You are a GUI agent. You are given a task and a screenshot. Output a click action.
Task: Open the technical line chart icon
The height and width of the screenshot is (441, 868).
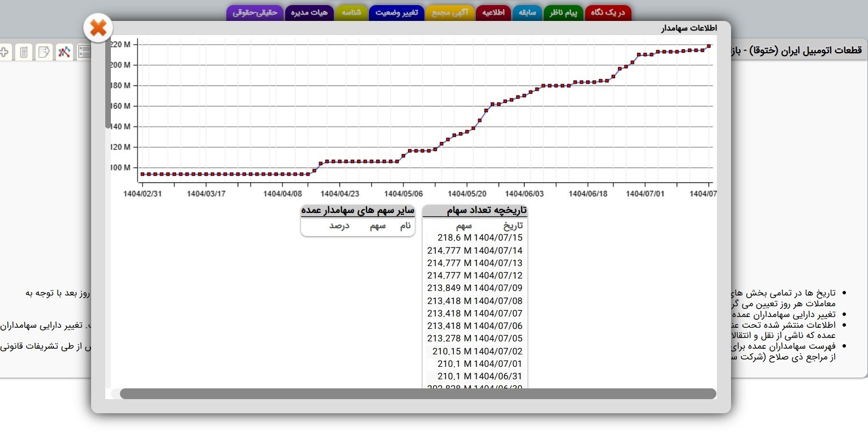click(x=64, y=53)
